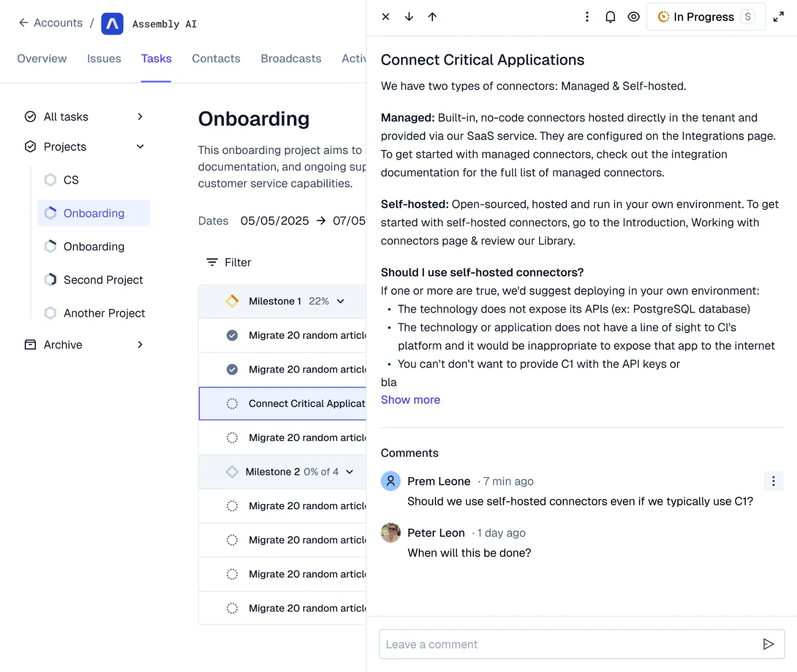Click Show more in task description
Image resolution: width=797 pixels, height=672 pixels.
[x=411, y=400]
